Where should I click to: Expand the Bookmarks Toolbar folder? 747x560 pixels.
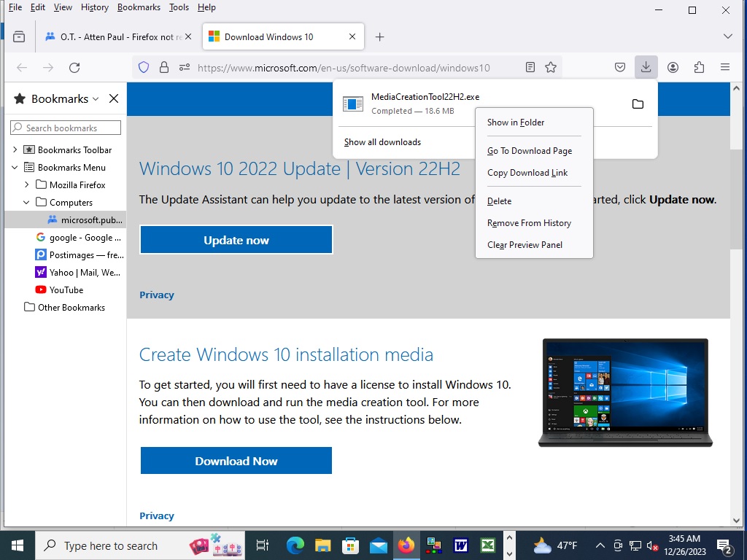click(x=15, y=149)
